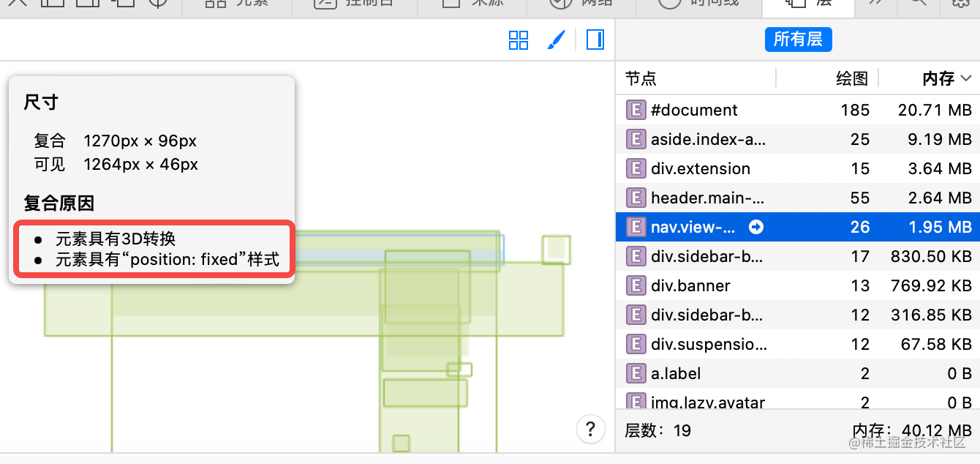The image size is (980, 464).
Task: Click element icon for div.sidebar-b 316.85 KB row
Action: point(636,315)
